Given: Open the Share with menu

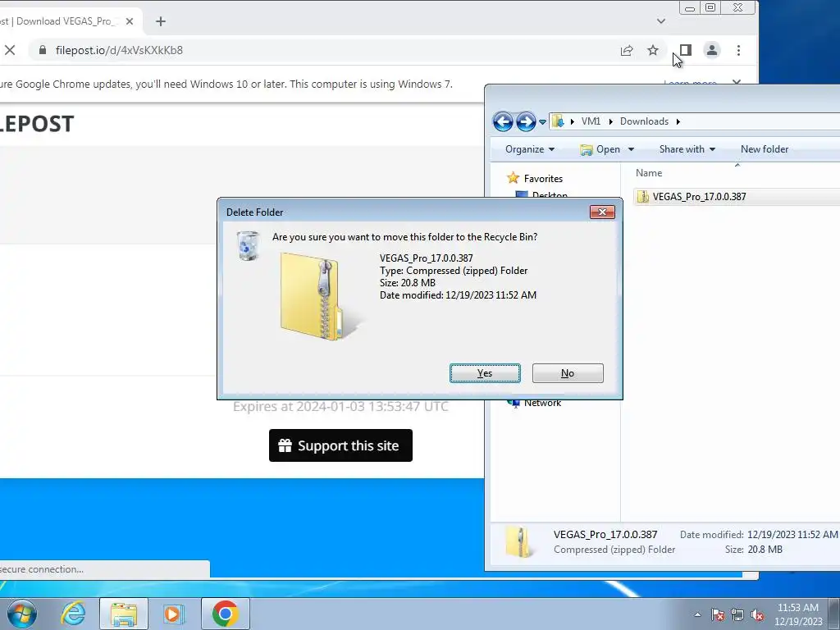Looking at the screenshot, I should pos(687,149).
